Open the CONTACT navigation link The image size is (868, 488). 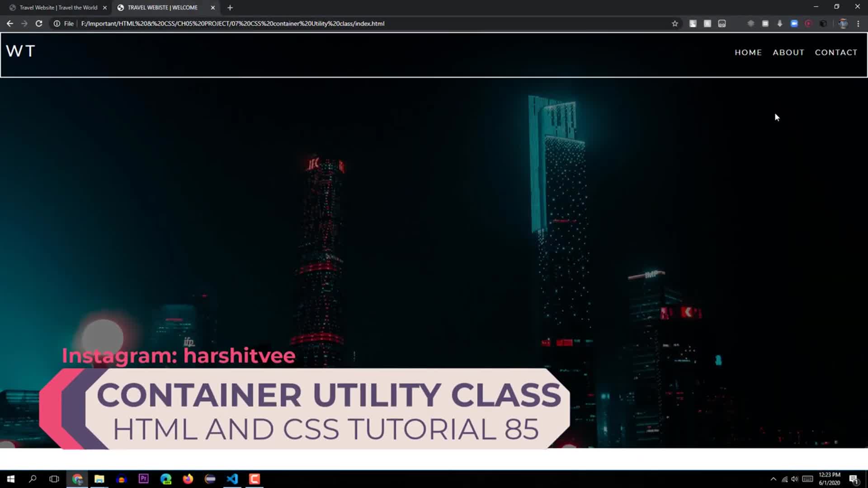(x=836, y=52)
